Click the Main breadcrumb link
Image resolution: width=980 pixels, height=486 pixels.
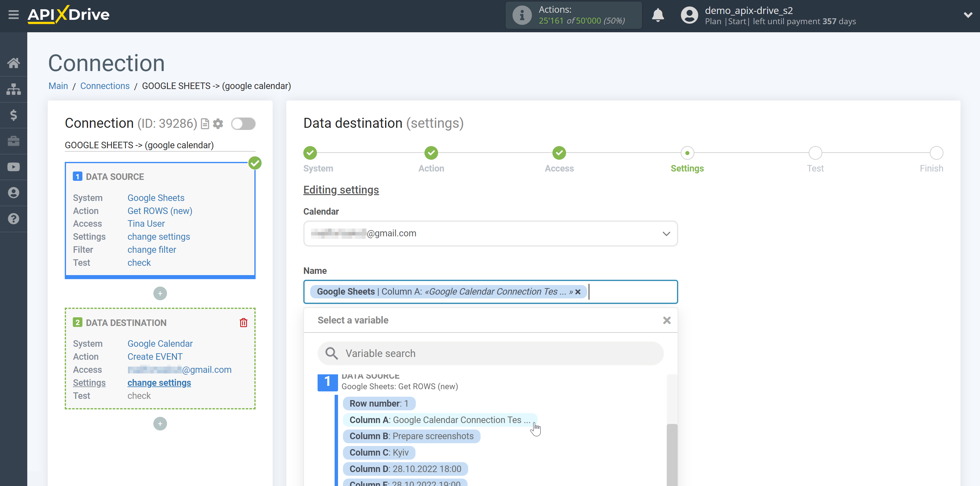58,86
